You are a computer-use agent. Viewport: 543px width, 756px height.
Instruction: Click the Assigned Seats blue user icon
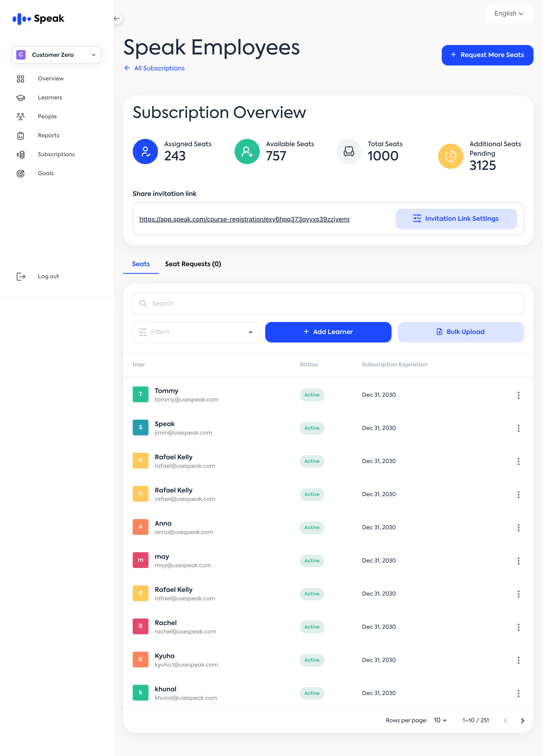tap(145, 152)
